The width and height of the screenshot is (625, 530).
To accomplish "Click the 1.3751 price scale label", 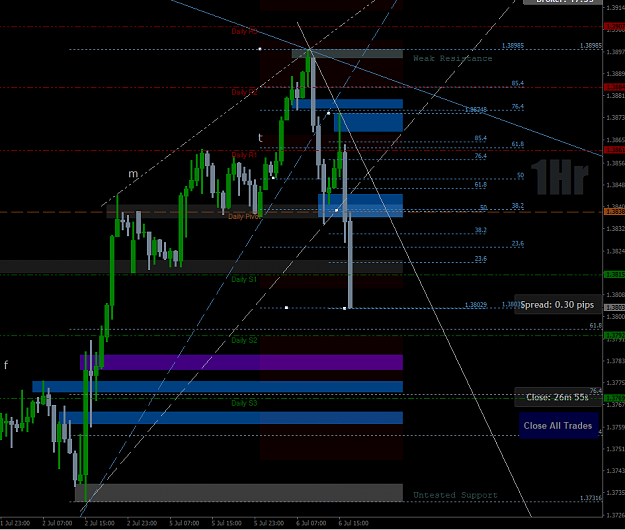I will pyautogui.click(x=615, y=449).
